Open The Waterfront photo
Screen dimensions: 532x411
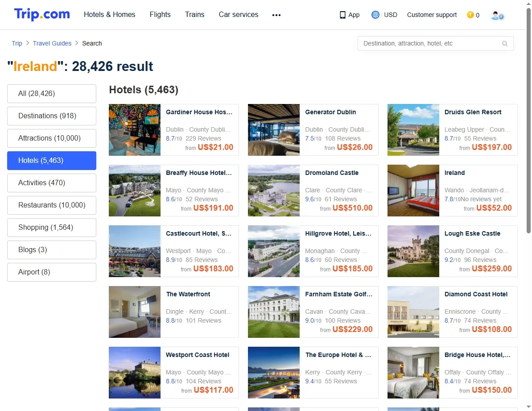coord(135,312)
